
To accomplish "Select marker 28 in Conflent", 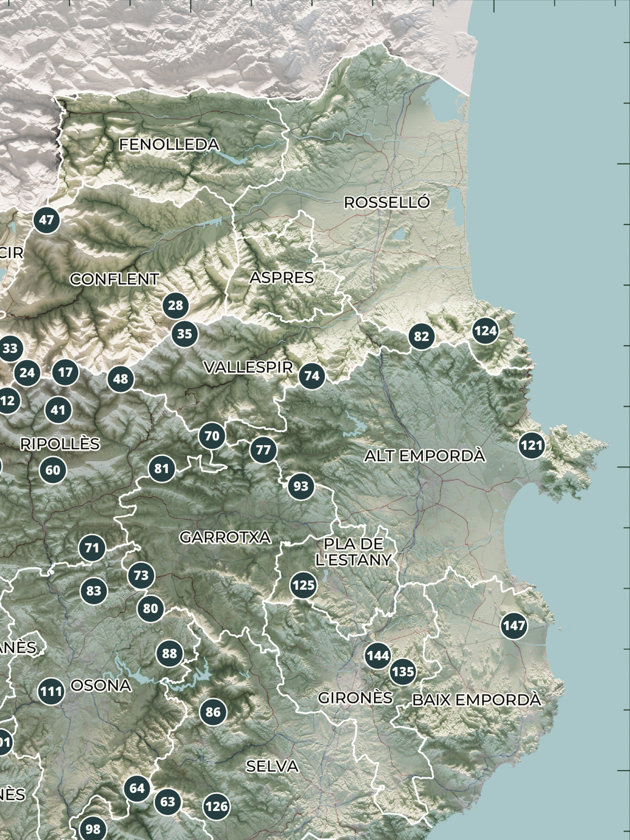I will 176,305.
